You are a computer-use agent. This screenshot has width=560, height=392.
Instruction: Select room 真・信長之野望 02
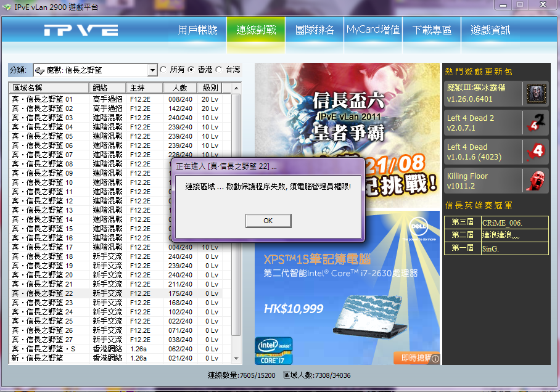coord(116,108)
